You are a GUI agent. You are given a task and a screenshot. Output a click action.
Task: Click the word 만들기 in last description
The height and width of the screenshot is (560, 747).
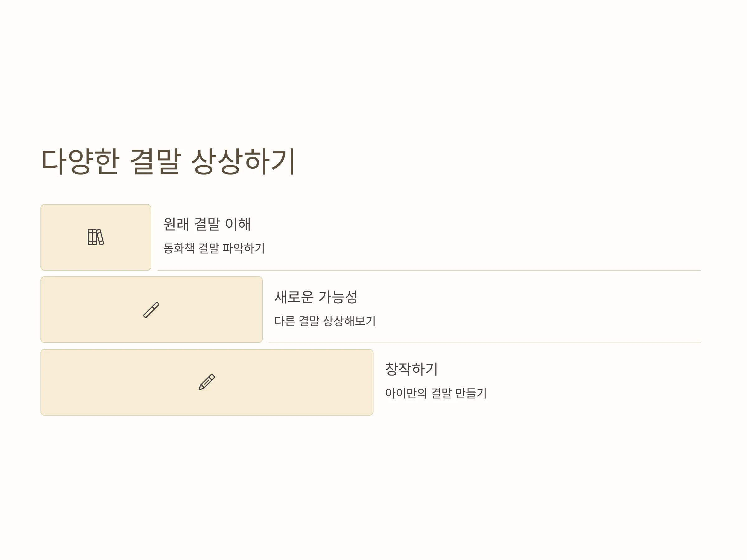471,393
